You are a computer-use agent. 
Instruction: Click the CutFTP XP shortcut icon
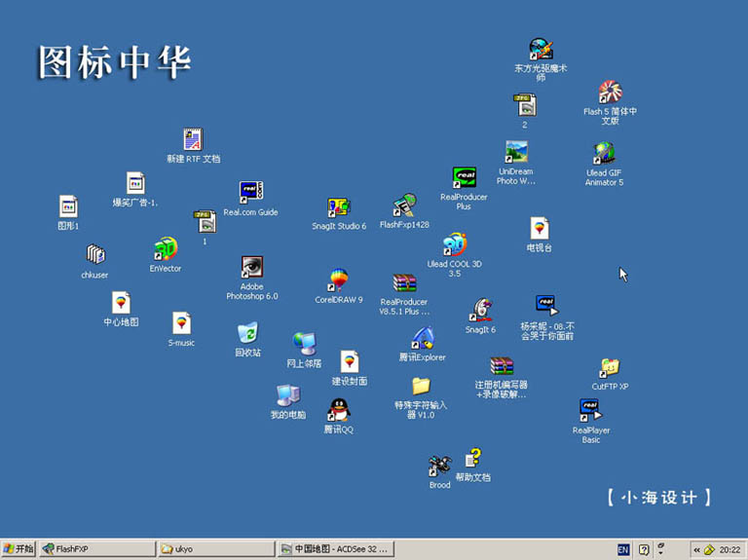click(610, 369)
